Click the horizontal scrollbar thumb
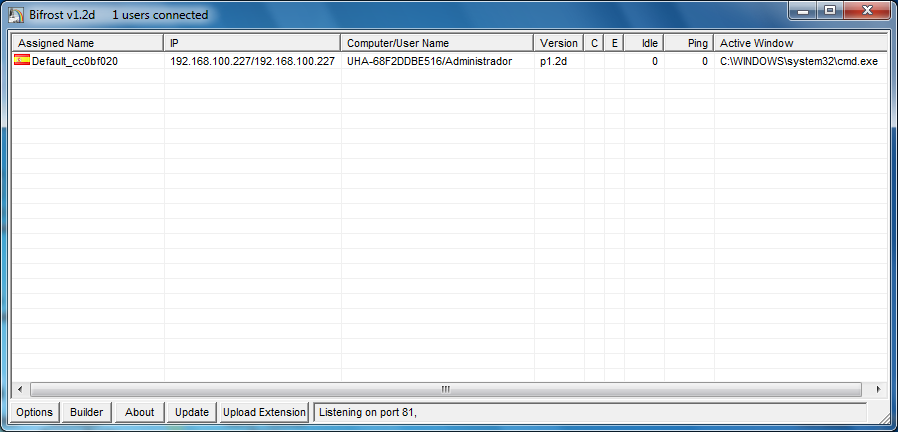 coord(445,389)
